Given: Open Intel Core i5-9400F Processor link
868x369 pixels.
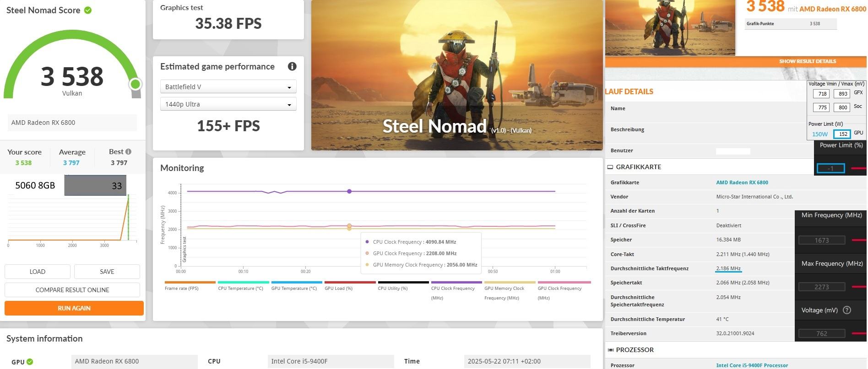Looking at the screenshot, I should pos(752,365).
